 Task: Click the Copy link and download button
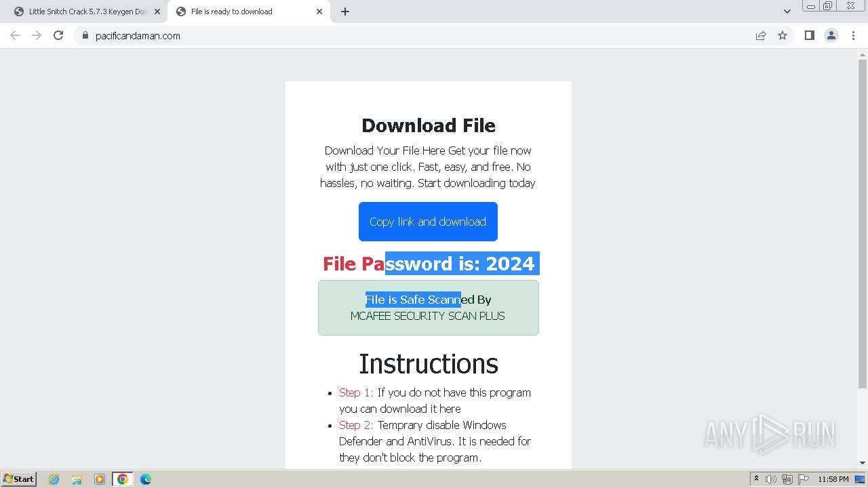click(x=428, y=222)
